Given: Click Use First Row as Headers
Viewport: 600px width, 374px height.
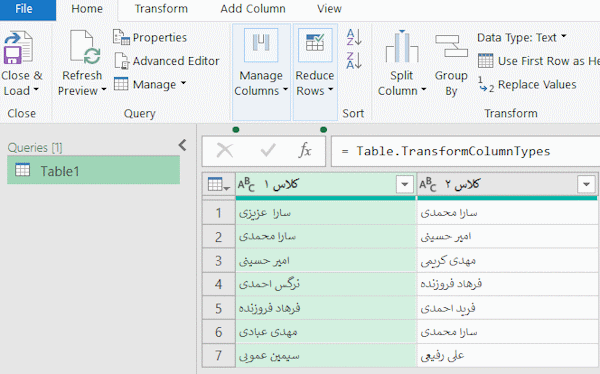Looking at the screenshot, I should pyautogui.click(x=539, y=61).
